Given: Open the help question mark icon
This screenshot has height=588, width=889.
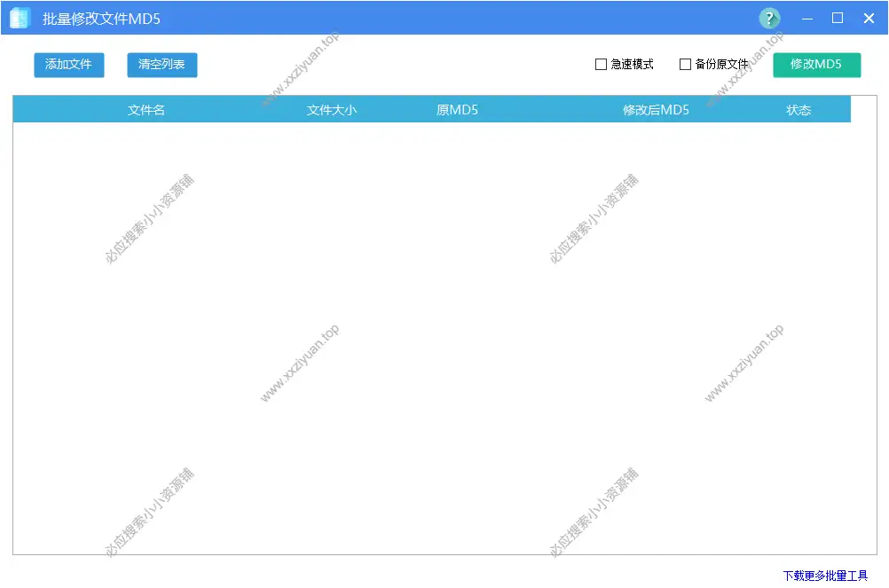Looking at the screenshot, I should click(x=768, y=18).
